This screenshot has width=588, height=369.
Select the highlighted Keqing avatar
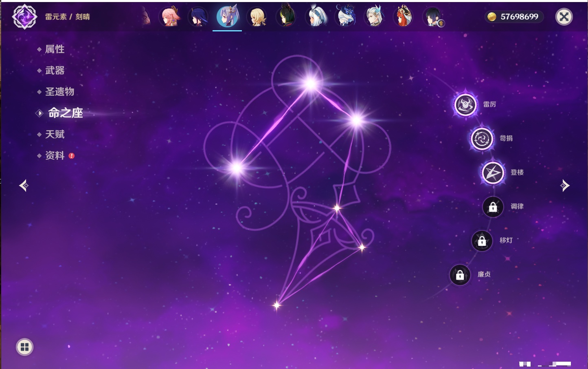click(227, 17)
